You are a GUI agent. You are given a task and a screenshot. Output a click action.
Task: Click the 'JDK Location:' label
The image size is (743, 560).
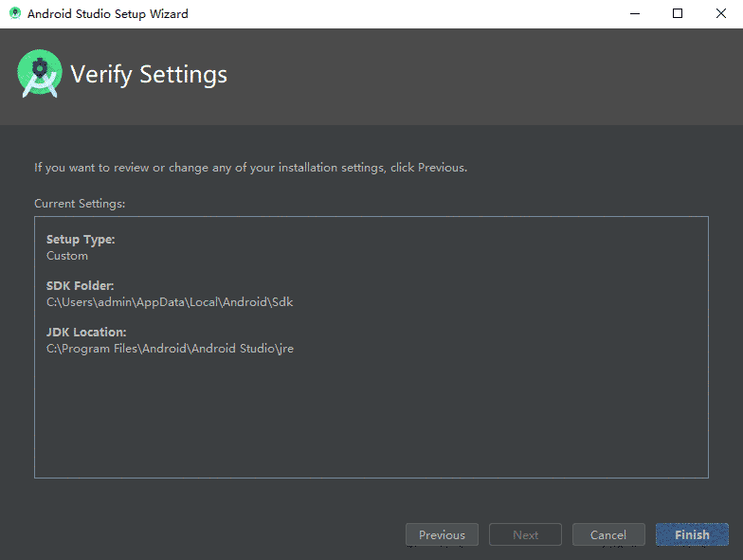click(x=86, y=332)
